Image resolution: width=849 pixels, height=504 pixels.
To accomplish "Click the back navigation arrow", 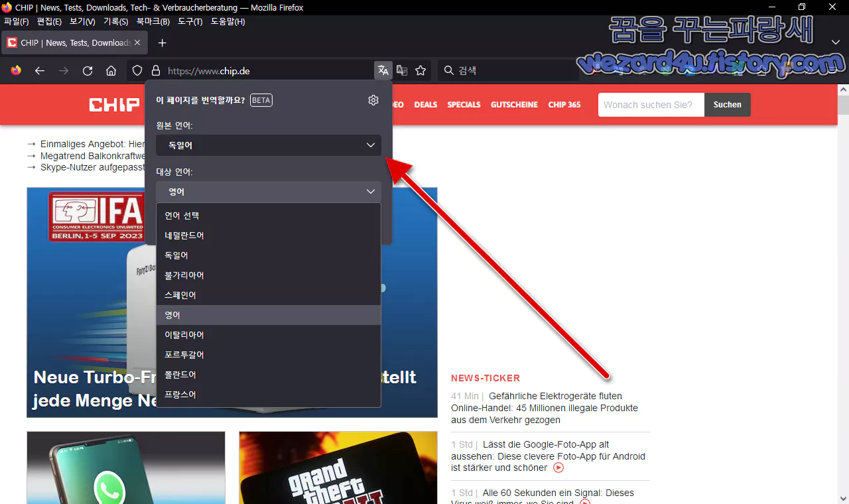I will pyautogui.click(x=39, y=70).
